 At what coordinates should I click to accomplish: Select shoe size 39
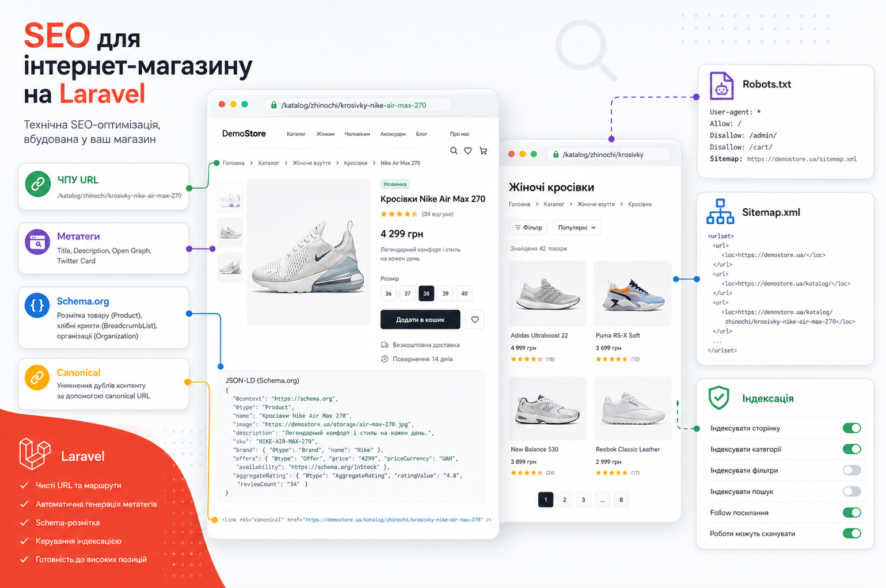point(446,293)
